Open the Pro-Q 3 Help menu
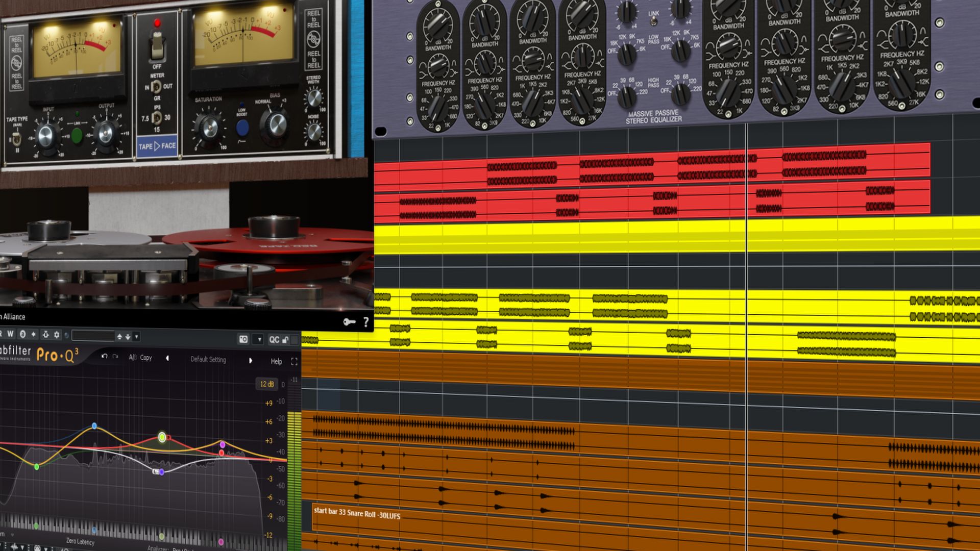The width and height of the screenshot is (980, 551). click(x=276, y=361)
